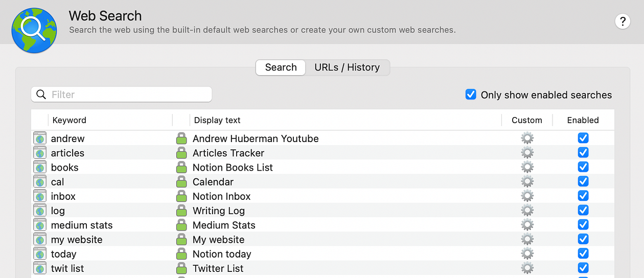The width and height of the screenshot is (644, 278).
Task: Sort by the Display text column header
Action: coord(217,120)
